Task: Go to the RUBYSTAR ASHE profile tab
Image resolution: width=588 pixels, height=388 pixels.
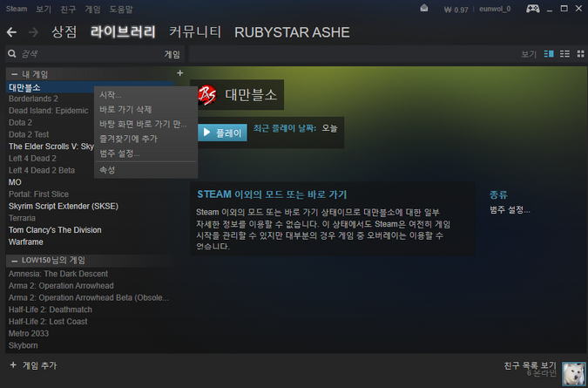Action: click(292, 32)
